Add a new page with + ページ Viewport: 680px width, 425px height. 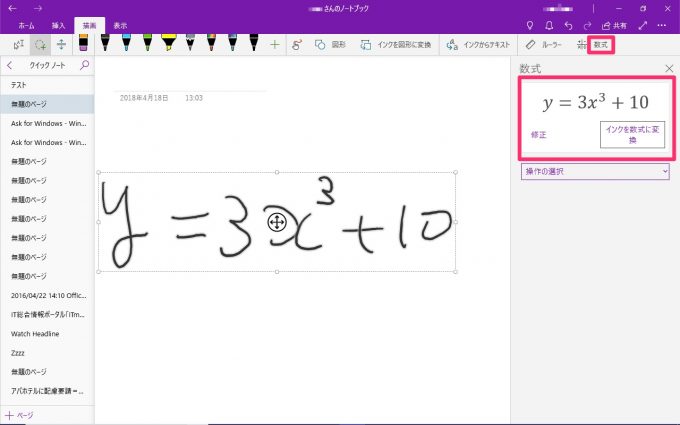[20, 415]
